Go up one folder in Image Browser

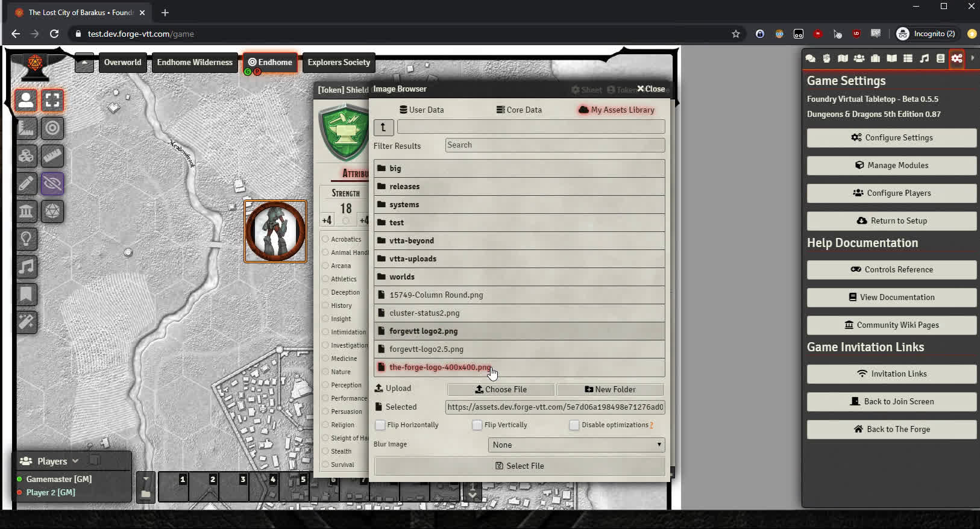tap(383, 127)
